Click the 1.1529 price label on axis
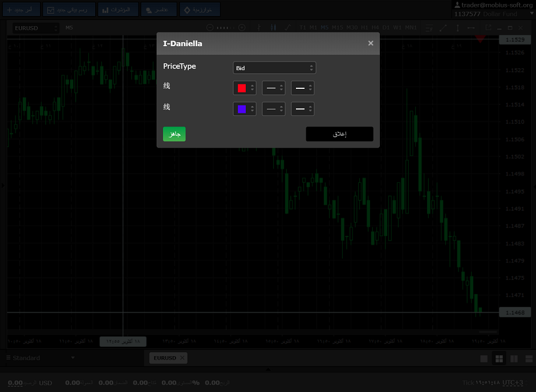The height and width of the screenshot is (392, 536). pos(515,40)
